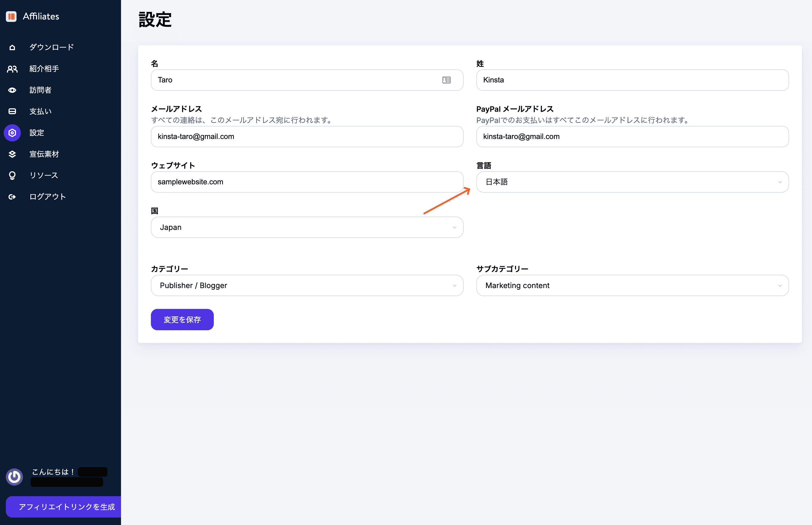The width and height of the screenshot is (812, 525).
Task: Click the メールアドレス input field
Action: point(307,137)
